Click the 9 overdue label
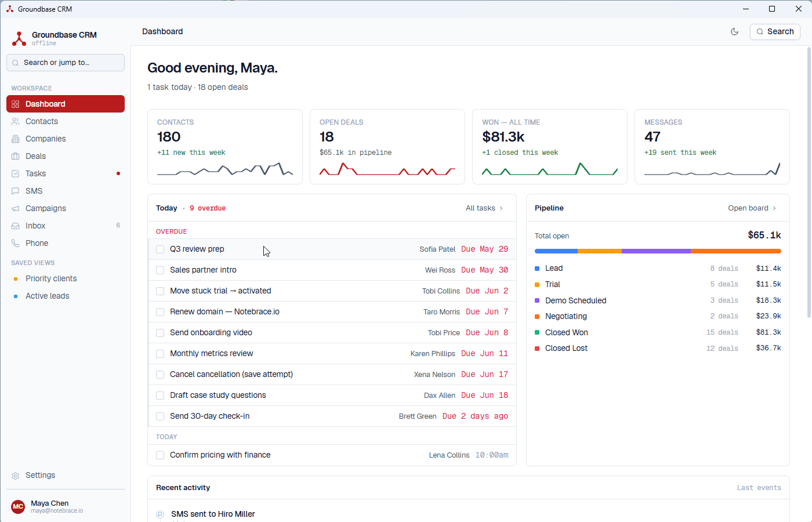Screen dimensions: 812x522 (208, 208)
